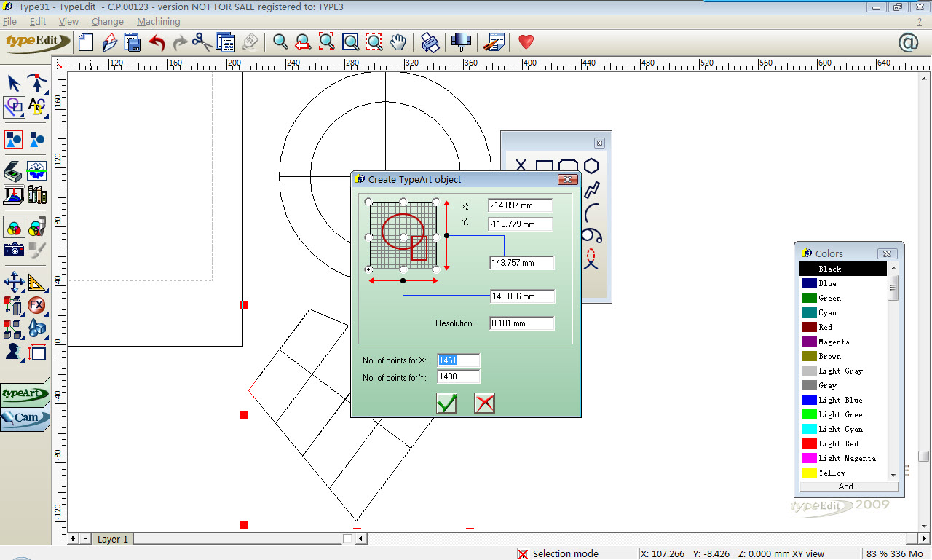Cut the selection with the scissors icon
The image size is (932, 560).
(x=202, y=42)
